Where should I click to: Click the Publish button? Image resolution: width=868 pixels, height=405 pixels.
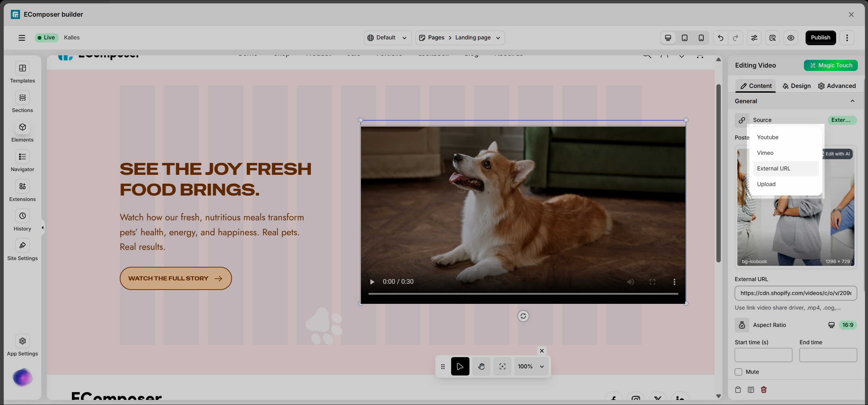point(820,38)
